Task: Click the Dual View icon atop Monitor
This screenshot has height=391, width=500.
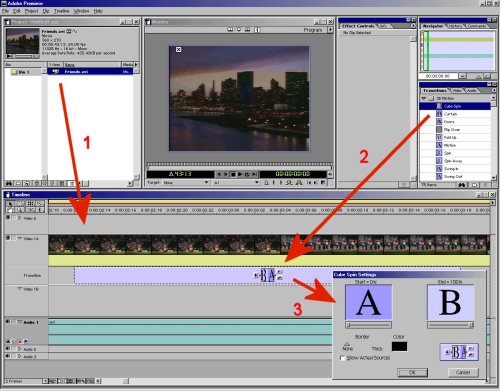Action: pos(230,30)
